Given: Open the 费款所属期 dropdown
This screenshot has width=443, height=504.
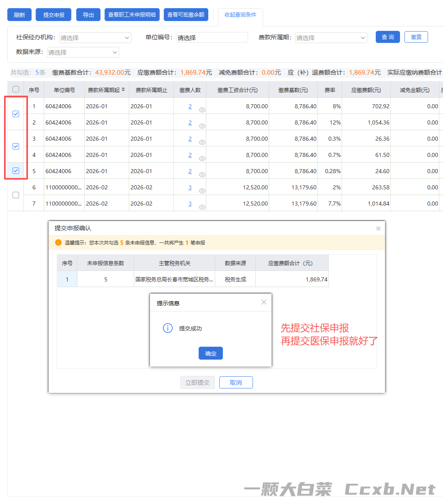Looking at the screenshot, I should [x=331, y=38].
